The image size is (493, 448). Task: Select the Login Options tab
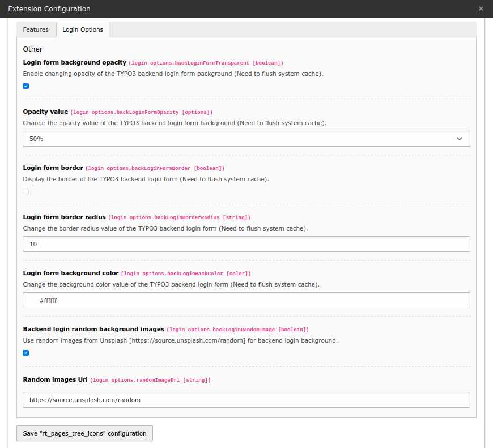[x=83, y=29]
